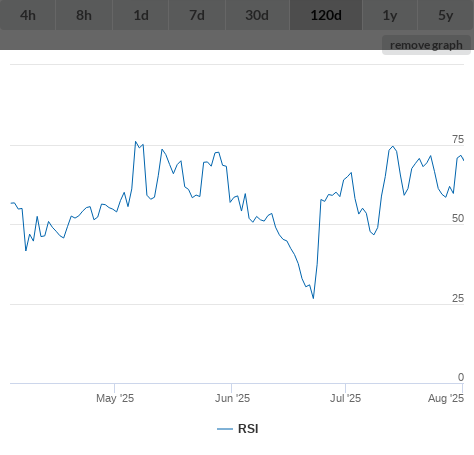Click the lowest RSI dip in late June
Image resolution: width=474 pixels, height=455 pixels.
(x=313, y=298)
